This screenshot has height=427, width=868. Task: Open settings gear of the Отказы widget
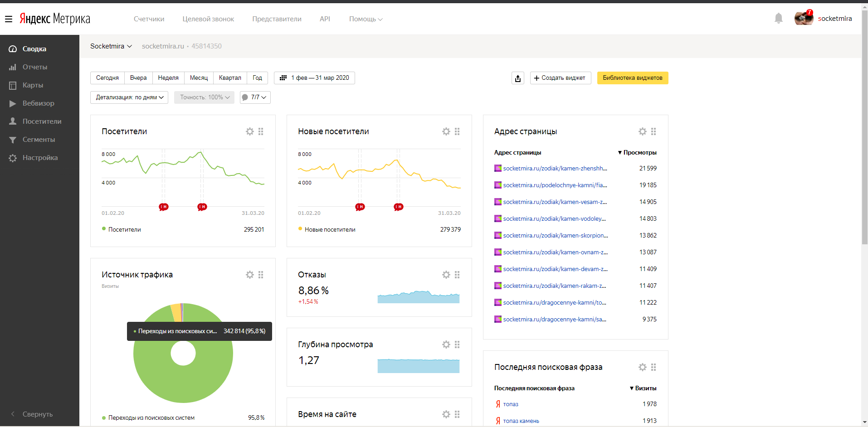coord(446,275)
